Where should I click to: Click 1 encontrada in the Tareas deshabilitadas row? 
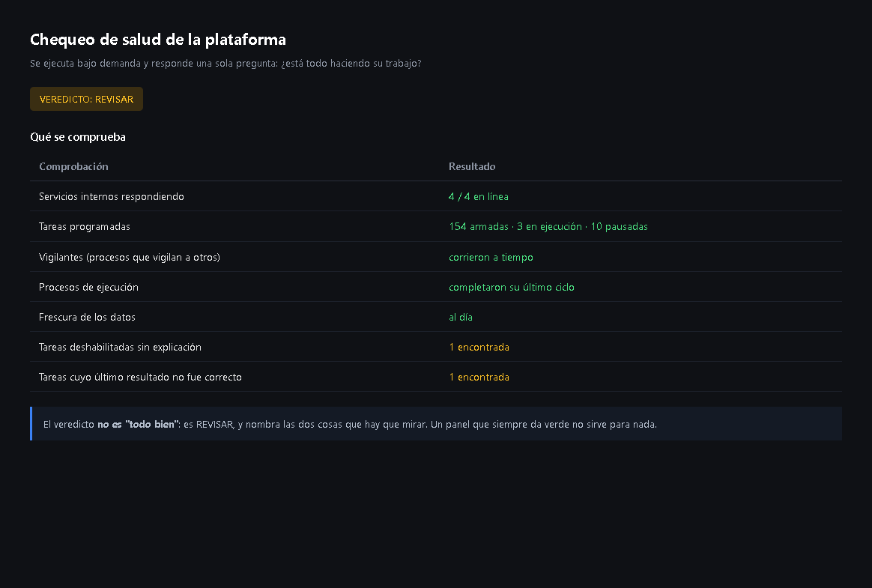pos(479,347)
